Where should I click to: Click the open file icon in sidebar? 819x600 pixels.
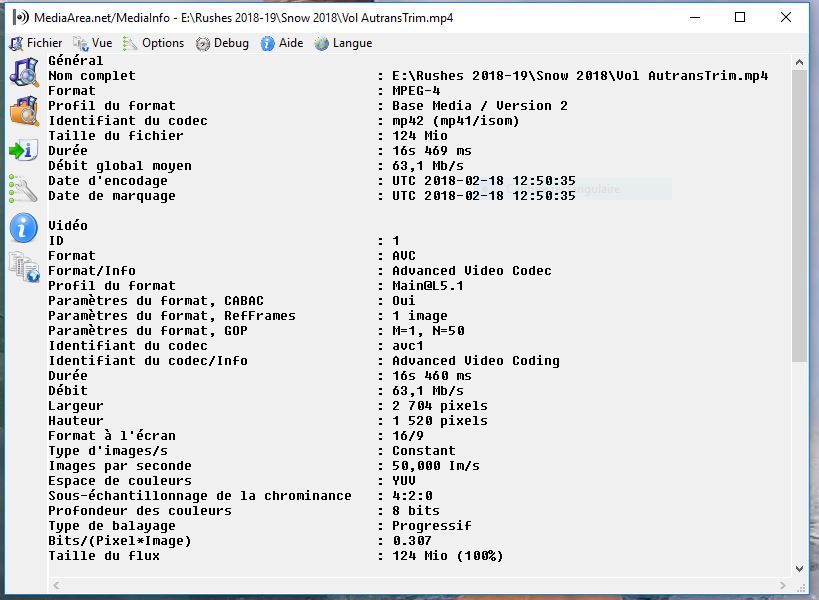pos(24,73)
